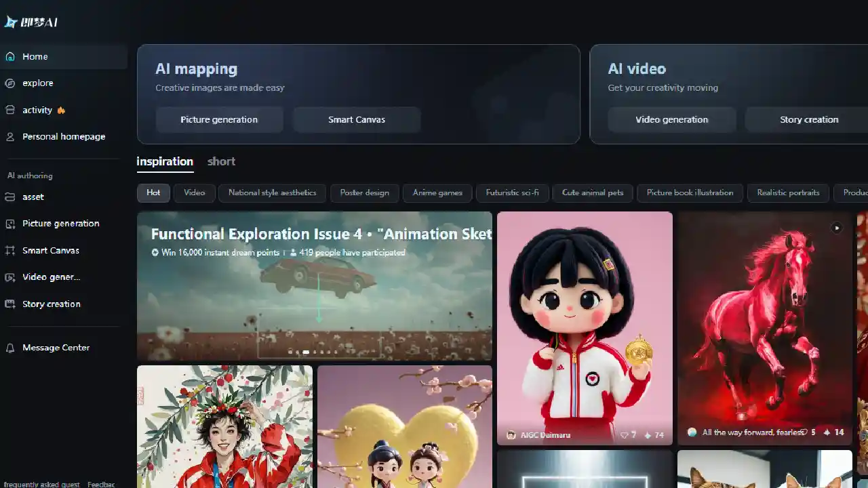Select the Futuristic sci-fi category chip
This screenshot has width=868, height=488.
click(512, 192)
